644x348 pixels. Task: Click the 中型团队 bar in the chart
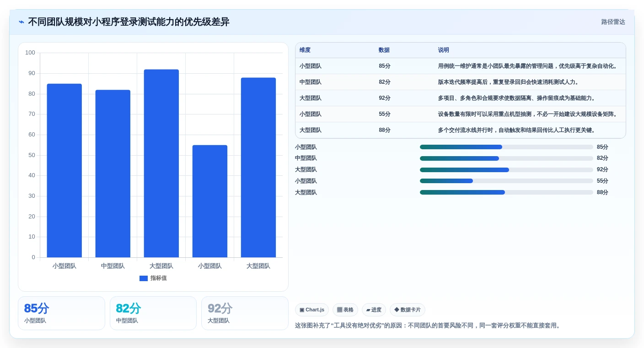113,174
